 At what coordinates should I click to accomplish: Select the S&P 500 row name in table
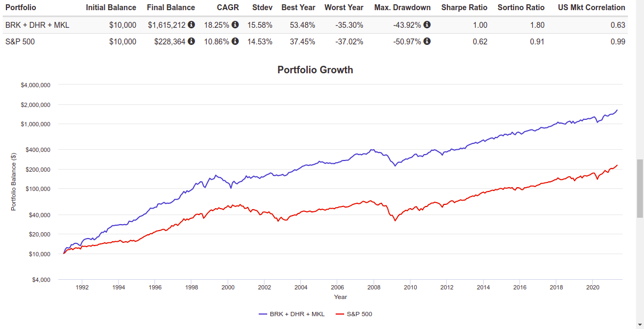[20, 42]
